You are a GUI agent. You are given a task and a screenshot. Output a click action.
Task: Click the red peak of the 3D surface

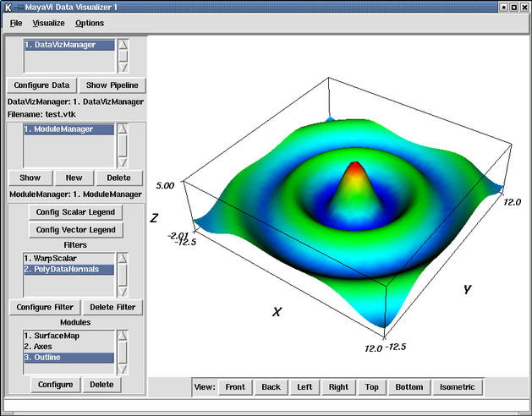(355, 167)
